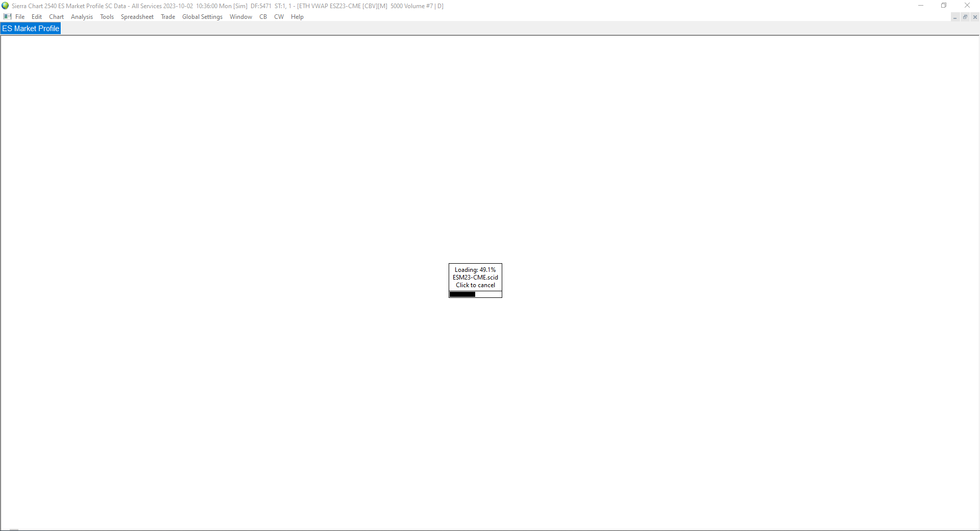Open the CW menu
Image resolution: width=980 pixels, height=531 pixels.
279,17
